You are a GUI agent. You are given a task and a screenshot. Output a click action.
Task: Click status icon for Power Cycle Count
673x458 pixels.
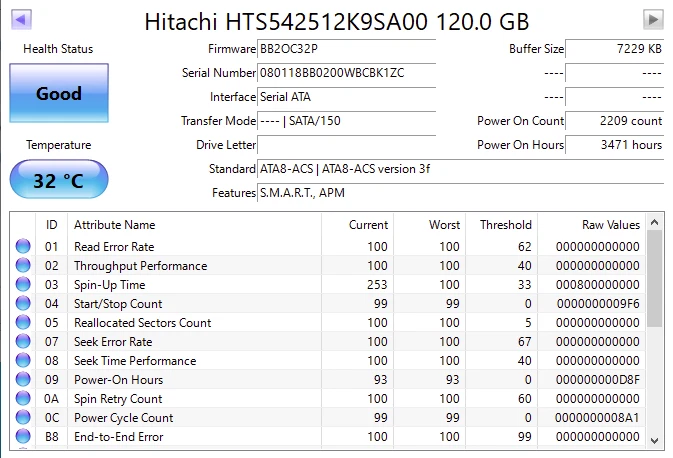tap(23, 417)
